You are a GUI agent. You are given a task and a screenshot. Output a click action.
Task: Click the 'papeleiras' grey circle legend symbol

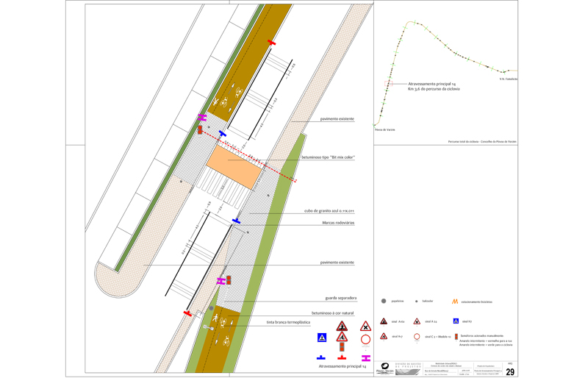[384, 301]
